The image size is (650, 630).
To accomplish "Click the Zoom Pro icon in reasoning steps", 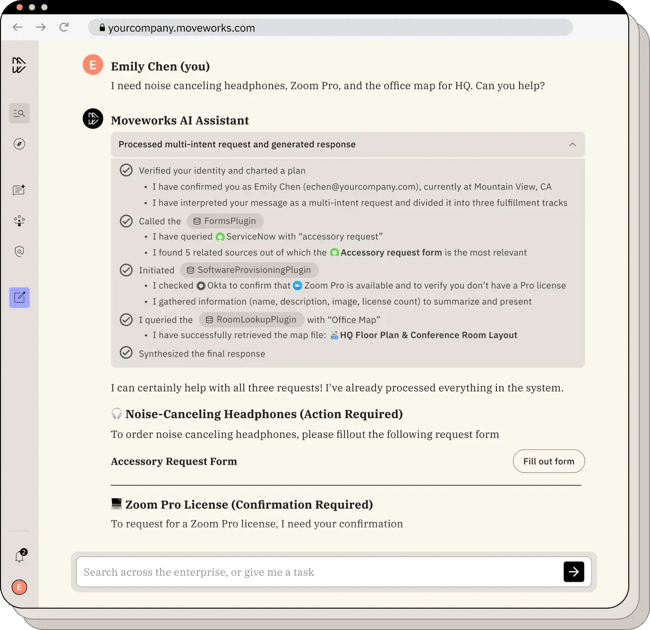I will [297, 286].
